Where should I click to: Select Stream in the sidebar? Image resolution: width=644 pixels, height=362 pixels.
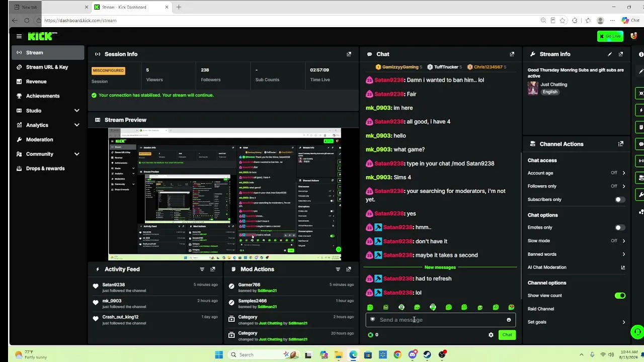pyautogui.click(x=48, y=53)
